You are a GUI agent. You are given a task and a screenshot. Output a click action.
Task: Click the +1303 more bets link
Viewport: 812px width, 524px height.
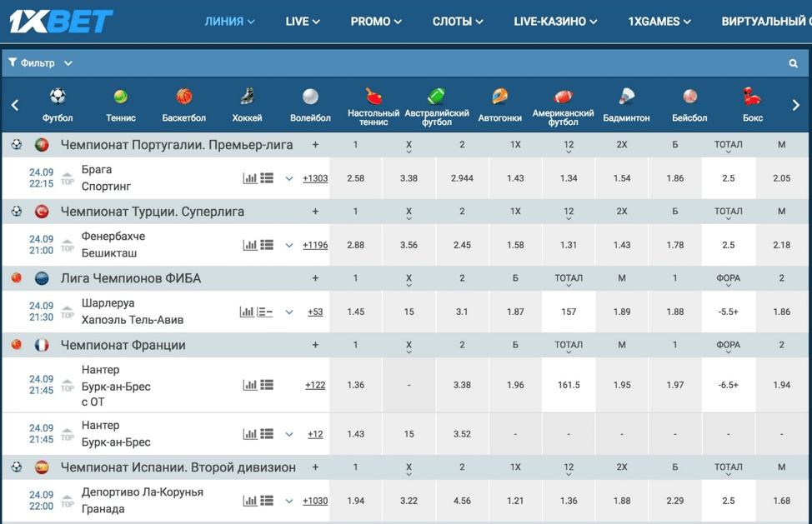(x=315, y=178)
